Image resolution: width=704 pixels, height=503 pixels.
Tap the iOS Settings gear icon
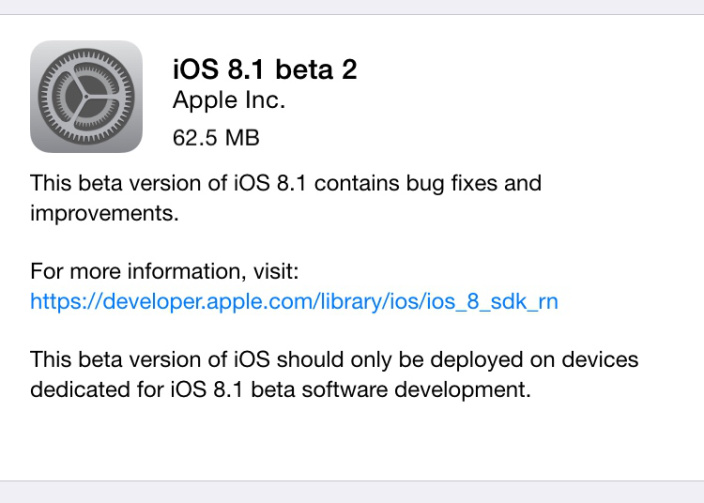86,96
